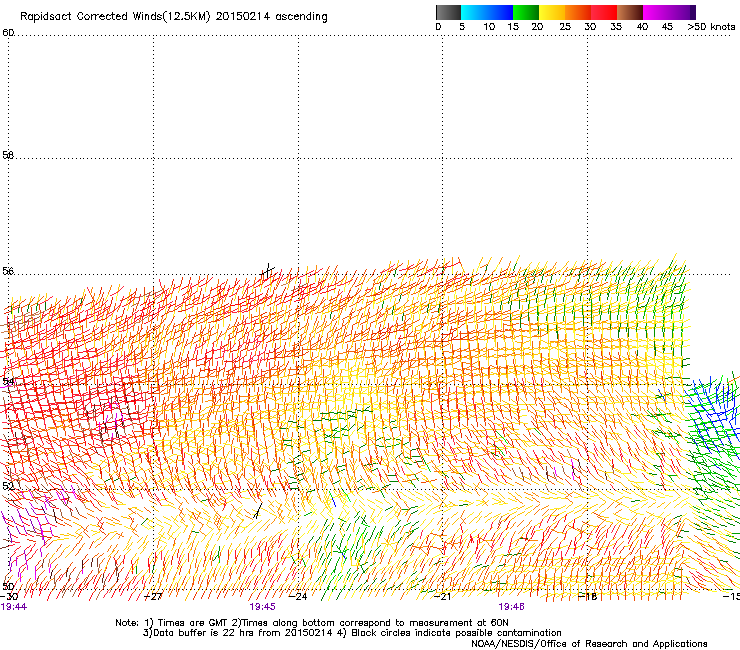Click the purple time stamp '19:45'
The height and width of the screenshot is (650, 740).
point(262,607)
